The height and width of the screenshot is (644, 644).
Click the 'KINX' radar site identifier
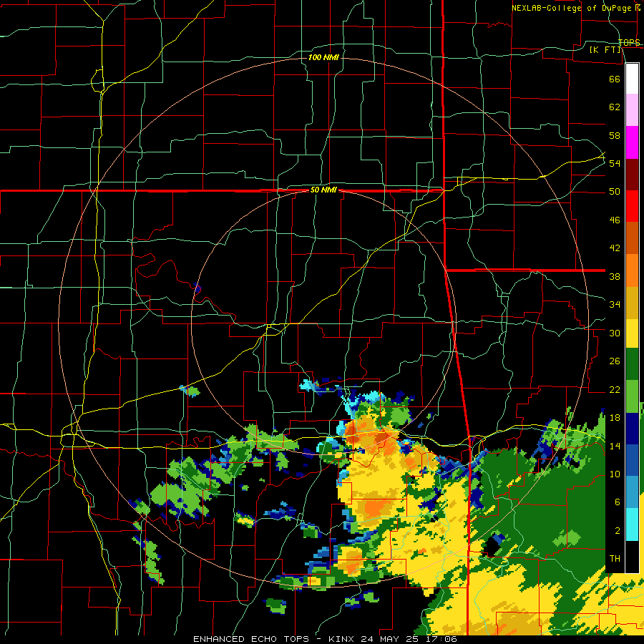tap(342, 639)
